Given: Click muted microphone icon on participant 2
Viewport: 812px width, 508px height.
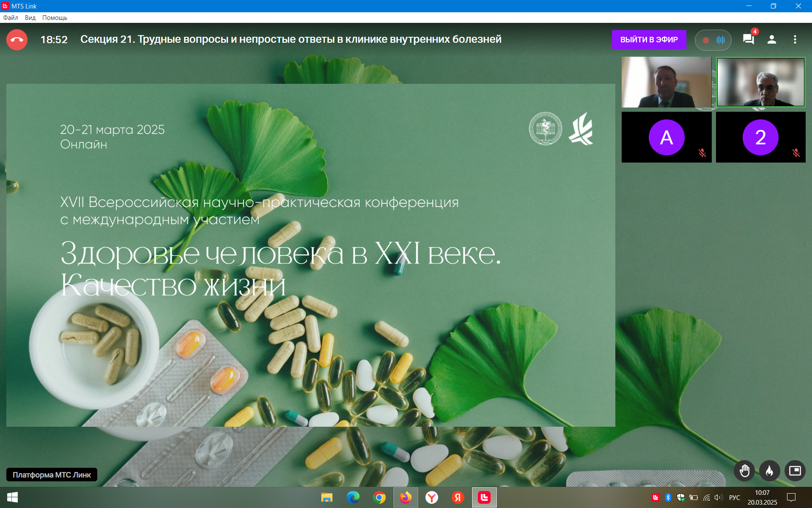Looking at the screenshot, I should point(796,153).
